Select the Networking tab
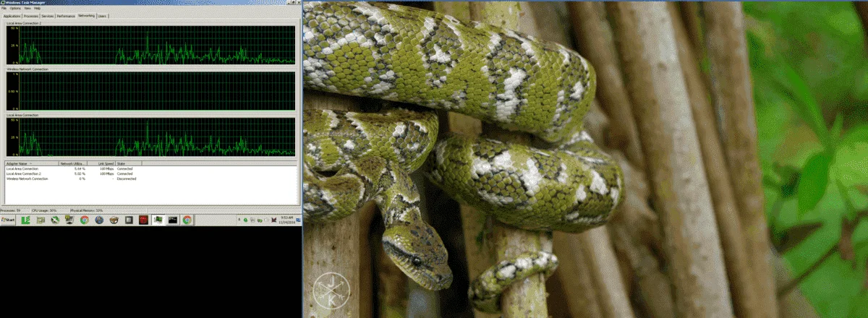This screenshot has height=318, width=868. [x=86, y=15]
